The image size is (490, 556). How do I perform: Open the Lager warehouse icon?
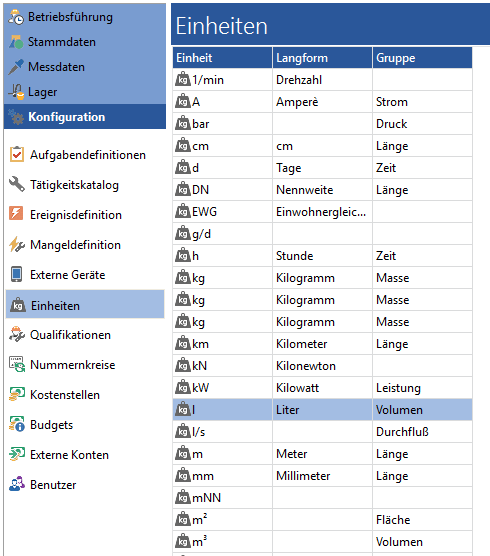tap(16, 92)
